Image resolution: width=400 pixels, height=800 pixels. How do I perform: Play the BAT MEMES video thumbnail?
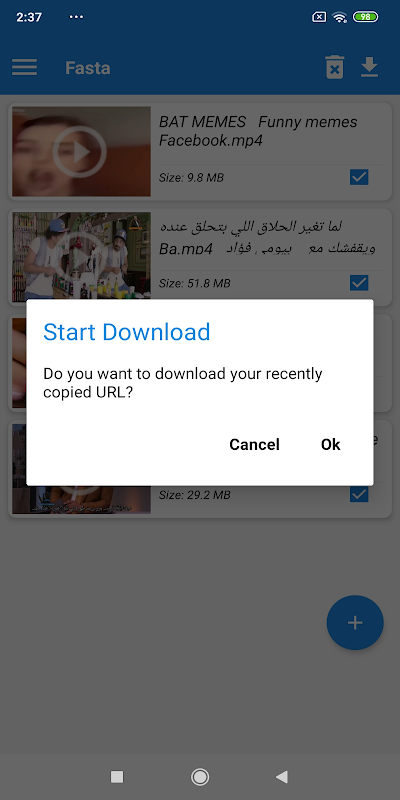pos(81,152)
